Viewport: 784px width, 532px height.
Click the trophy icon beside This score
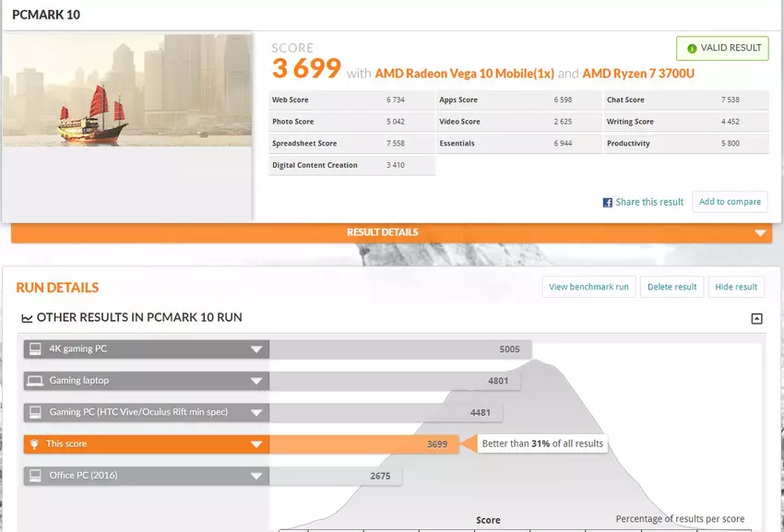[35, 443]
